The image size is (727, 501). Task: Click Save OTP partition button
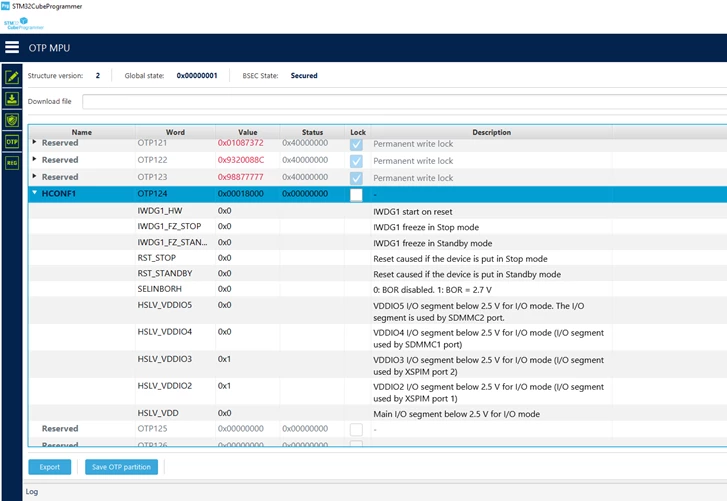pyautogui.click(x=121, y=467)
